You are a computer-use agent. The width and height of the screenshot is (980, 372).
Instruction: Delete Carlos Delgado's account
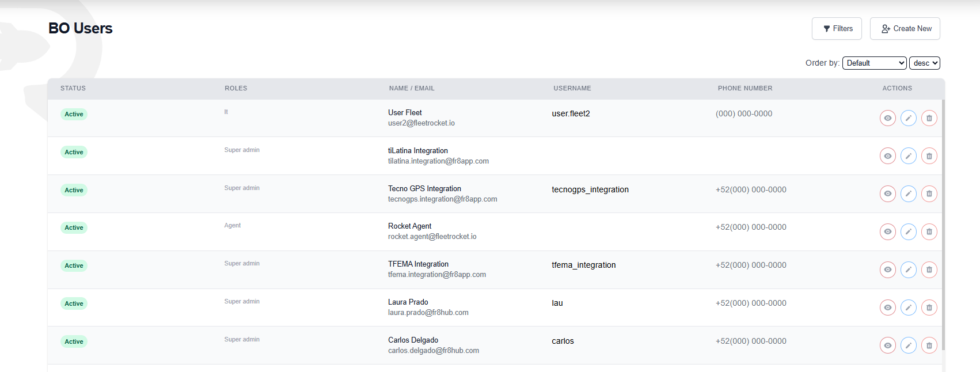[929, 345]
